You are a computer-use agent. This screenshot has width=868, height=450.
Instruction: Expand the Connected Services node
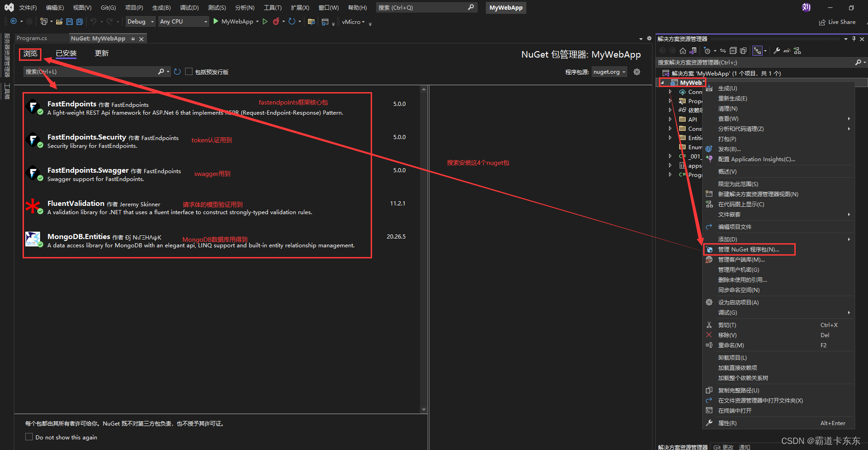670,92
